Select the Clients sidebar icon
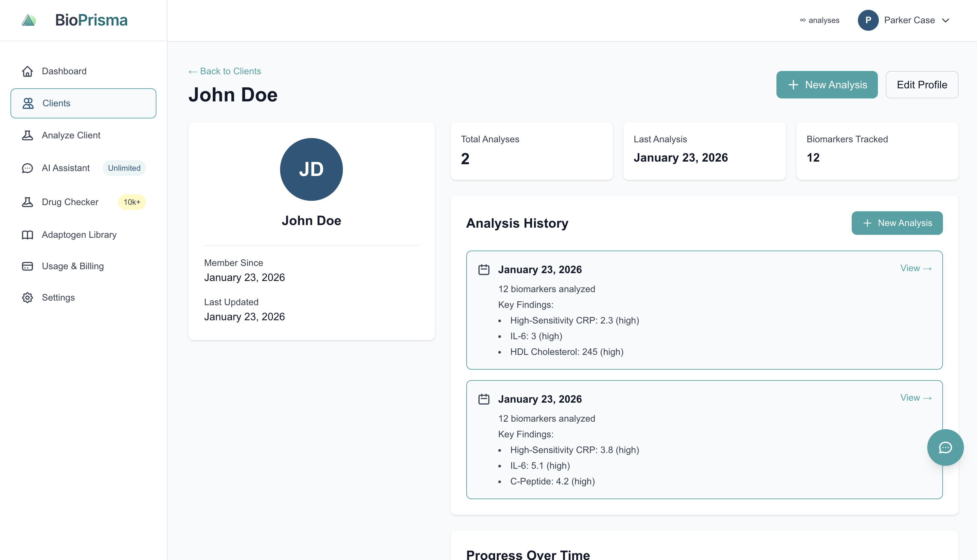977x560 pixels. pos(28,103)
